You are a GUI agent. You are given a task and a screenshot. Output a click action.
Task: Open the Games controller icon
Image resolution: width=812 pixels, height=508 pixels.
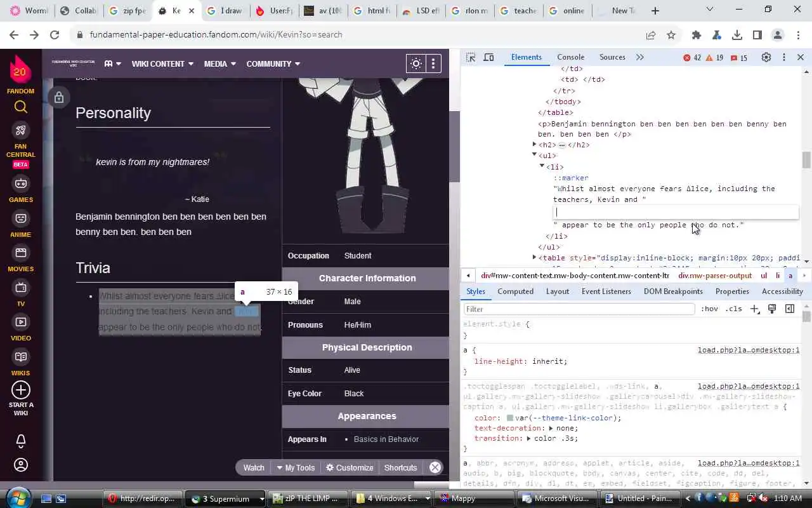(x=20, y=184)
